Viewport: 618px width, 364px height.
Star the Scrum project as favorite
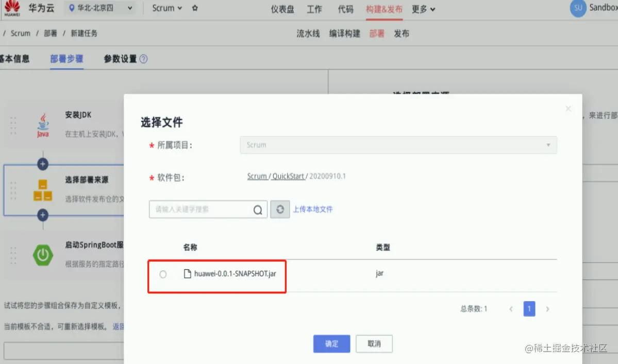coord(195,8)
